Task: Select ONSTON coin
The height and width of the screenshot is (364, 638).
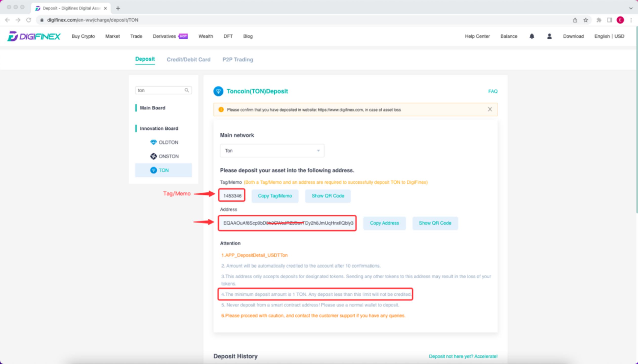Action: (164, 156)
